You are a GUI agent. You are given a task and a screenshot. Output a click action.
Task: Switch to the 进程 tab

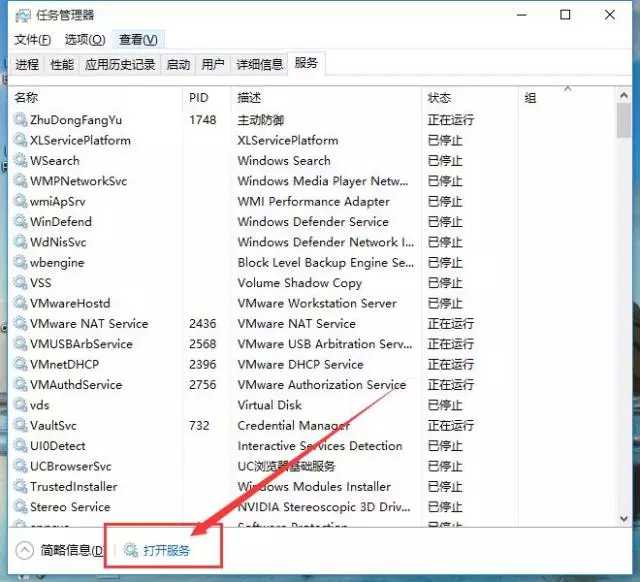coord(27,65)
